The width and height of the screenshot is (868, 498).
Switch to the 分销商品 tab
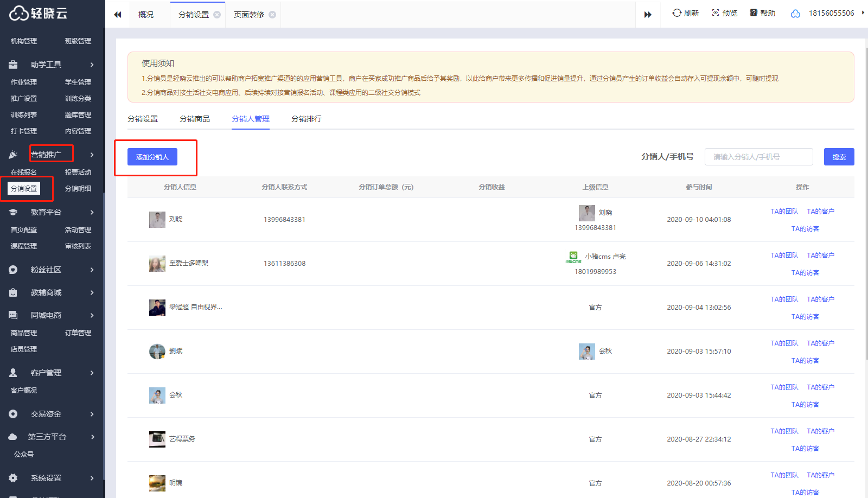[x=194, y=119]
